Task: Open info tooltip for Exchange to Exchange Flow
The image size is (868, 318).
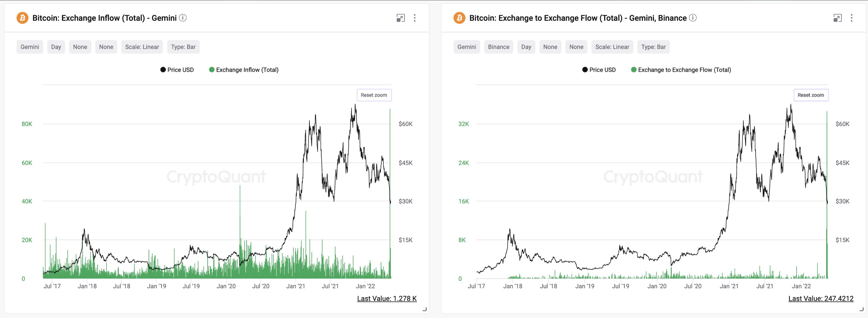Action: (693, 18)
